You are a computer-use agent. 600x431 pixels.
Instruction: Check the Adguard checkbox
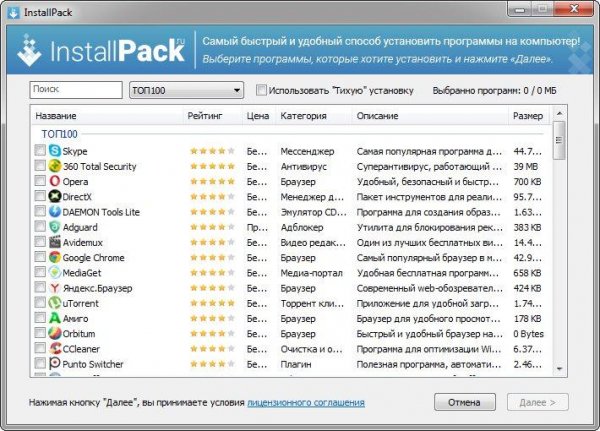tap(40, 226)
